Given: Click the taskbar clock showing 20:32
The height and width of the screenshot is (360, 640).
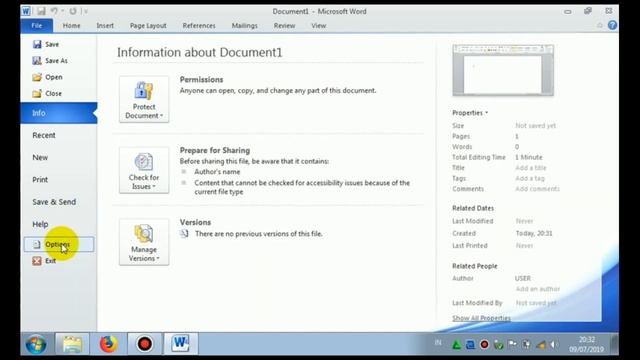Looking at the screenshot, I should [x=587, y=344].
